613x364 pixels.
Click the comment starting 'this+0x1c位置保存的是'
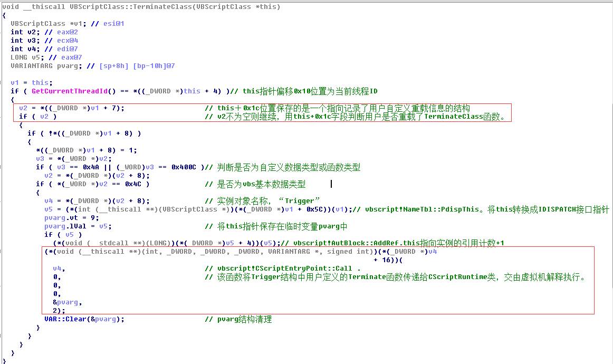coord(338,108)
